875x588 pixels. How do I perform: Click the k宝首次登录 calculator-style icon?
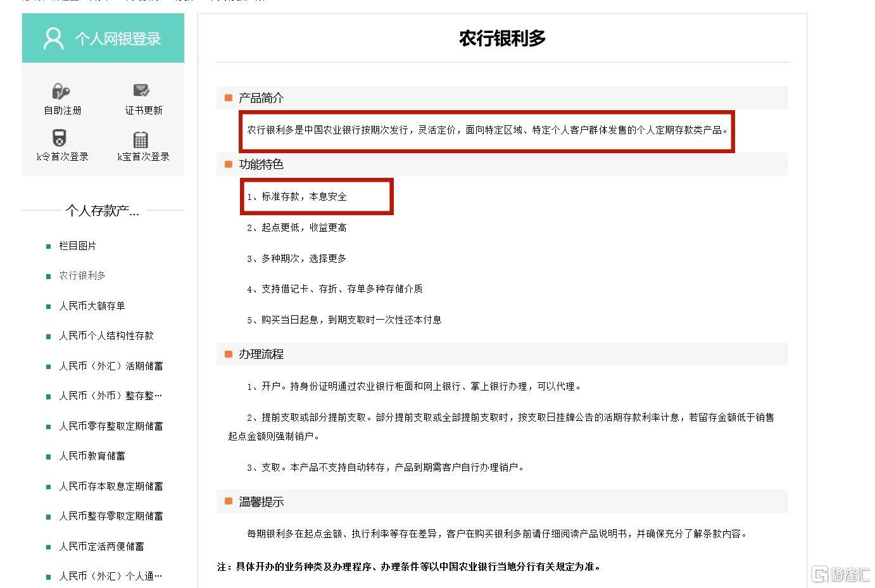(141, 139)
